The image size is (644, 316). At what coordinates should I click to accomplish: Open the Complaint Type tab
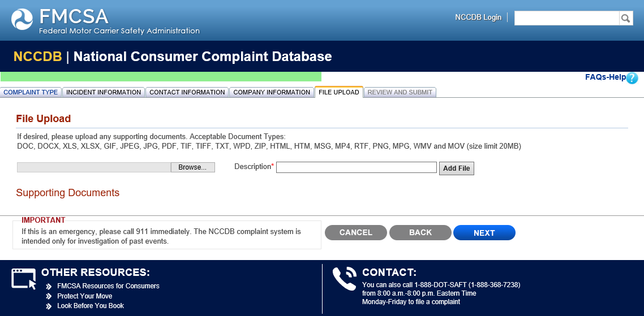[31, 92]
